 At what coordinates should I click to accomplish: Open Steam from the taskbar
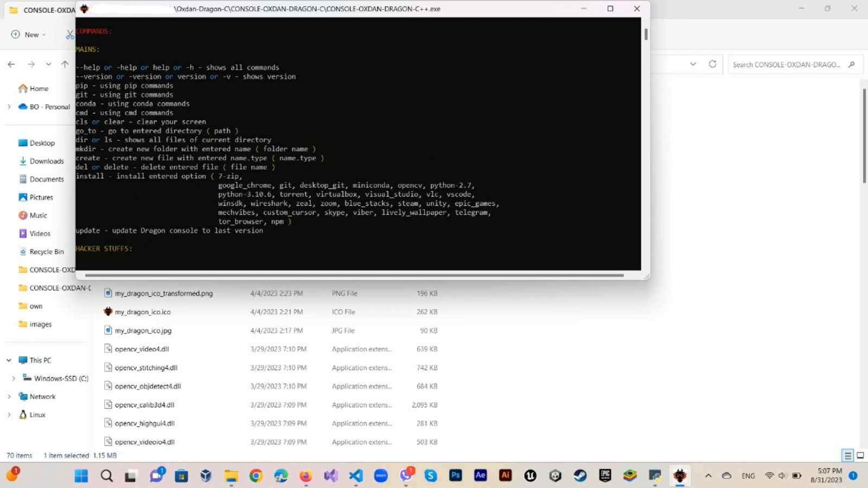[579, 476]
